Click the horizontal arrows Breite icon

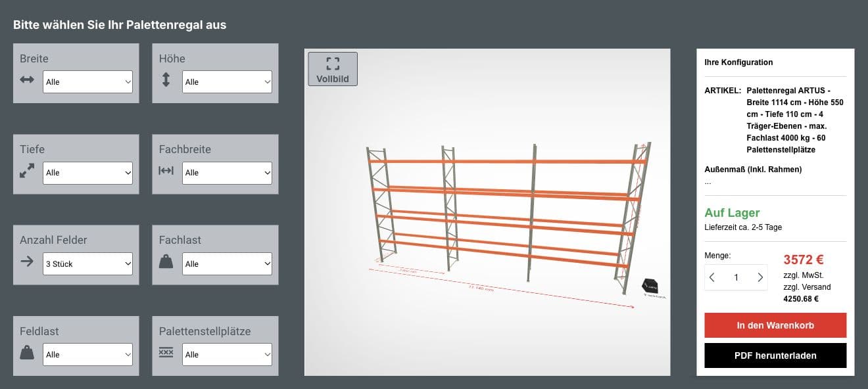27,80
